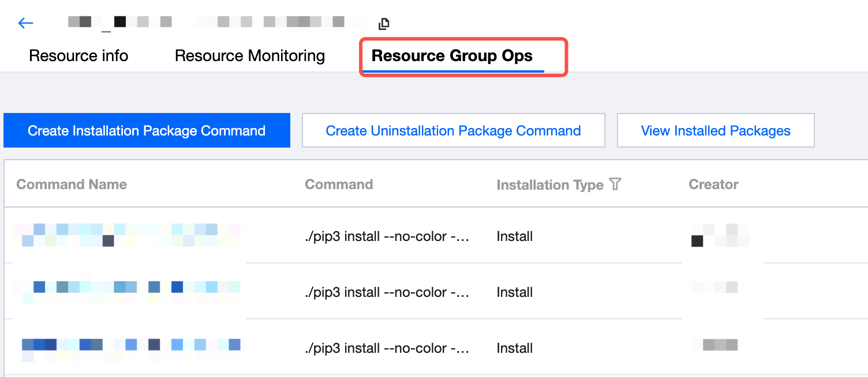
Task: Select the second row's pip3 install command text
Action: click(387, 292)
